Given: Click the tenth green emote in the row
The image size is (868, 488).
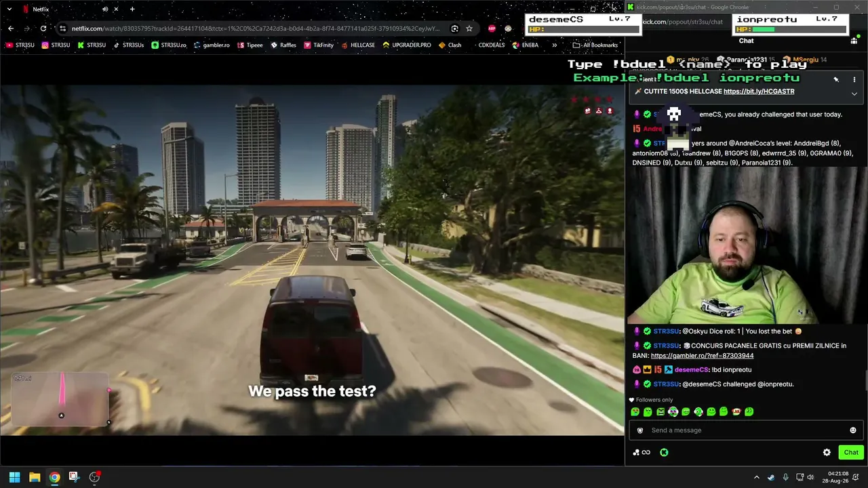Looking at the screenshot, I should pyautogui.click(x=749, y=411).
